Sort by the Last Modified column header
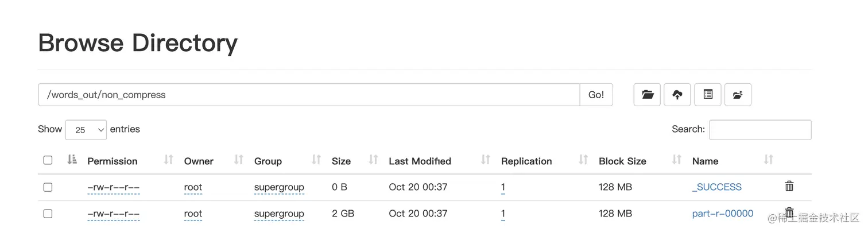The image size is (868, 232). (420, 161)
